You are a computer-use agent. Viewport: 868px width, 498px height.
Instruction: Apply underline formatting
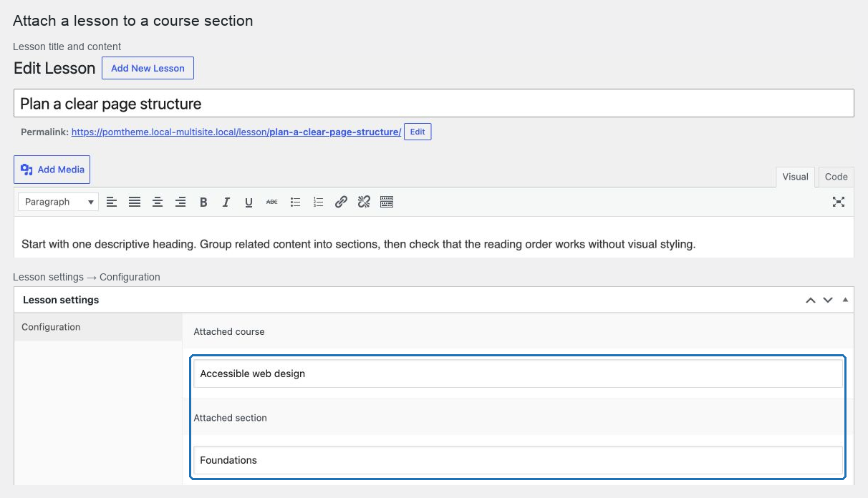[x=249, y=202]
